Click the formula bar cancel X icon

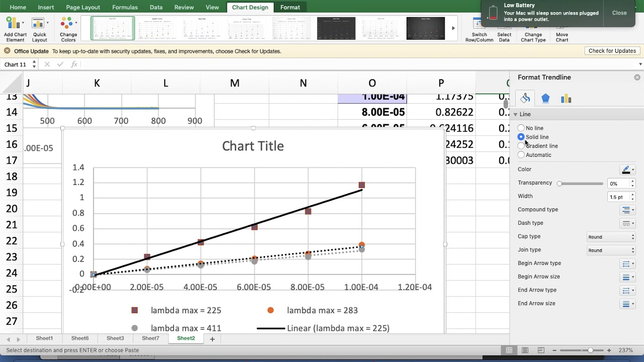(47, 64)
